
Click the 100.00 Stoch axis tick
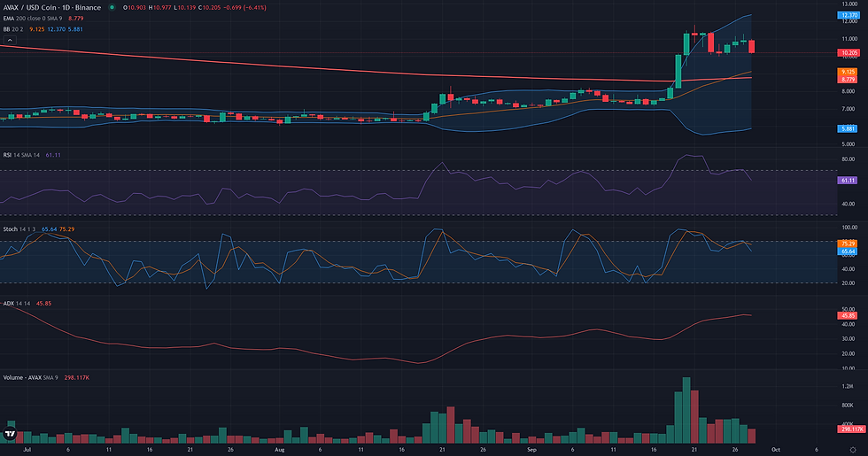click(x=849, y=228)
